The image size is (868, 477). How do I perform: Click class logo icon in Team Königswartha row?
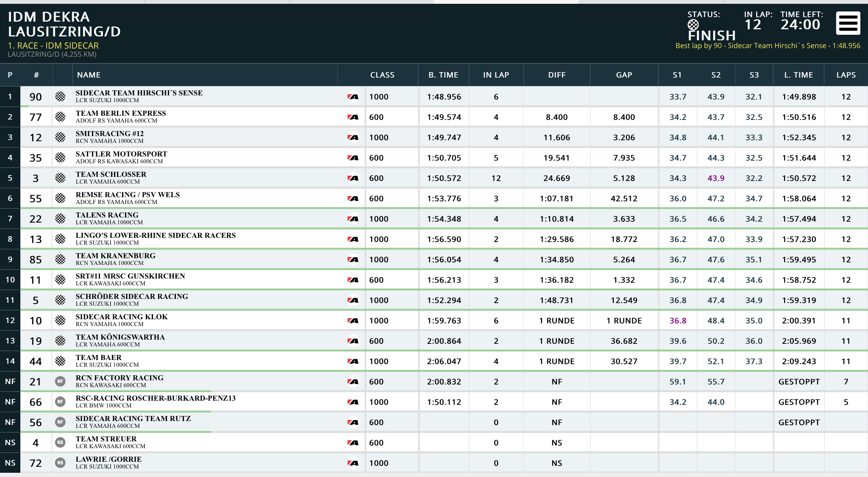pyautogui.click(x=353, y=341)
